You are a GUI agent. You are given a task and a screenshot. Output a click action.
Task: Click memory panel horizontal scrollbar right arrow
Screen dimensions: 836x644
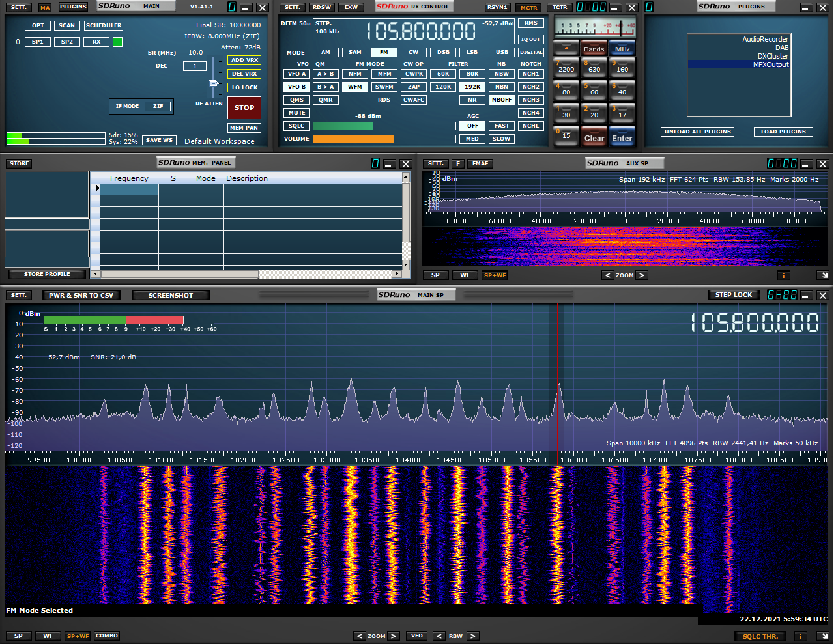tap(397, 274)
